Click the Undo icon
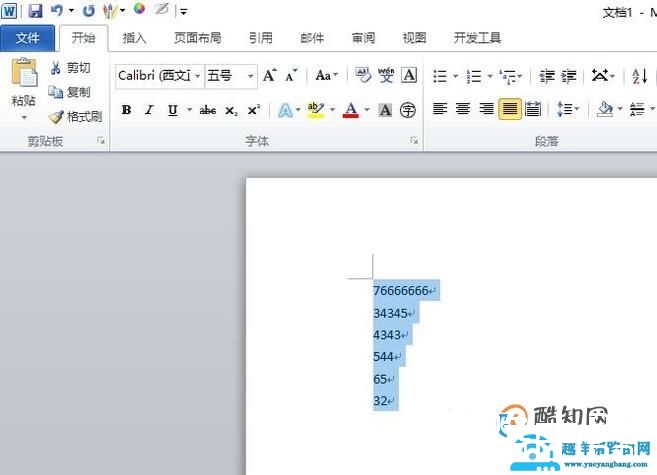 click(57, 10)
